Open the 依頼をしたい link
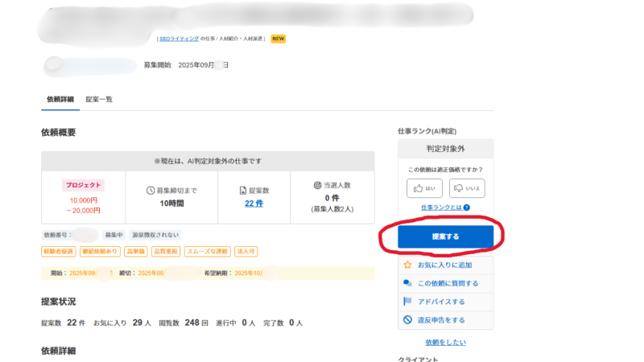The width and height of the screenshot is (644, 362). (x=446, y=342)
